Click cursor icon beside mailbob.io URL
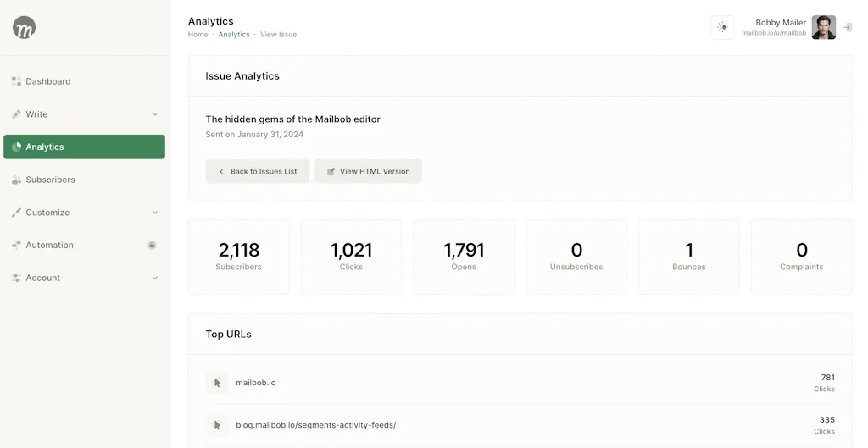This screenshot has width=868, height=448. tap(217, 383)
